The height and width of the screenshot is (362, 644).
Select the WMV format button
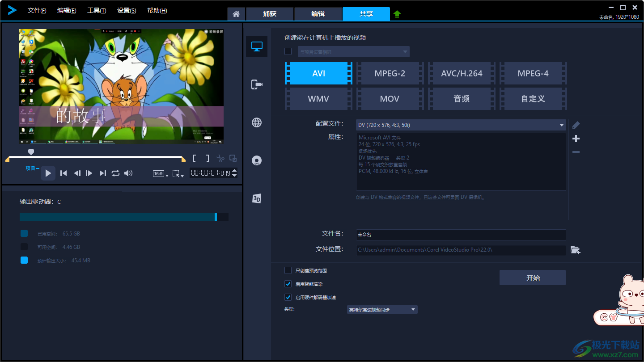(318, 99)
